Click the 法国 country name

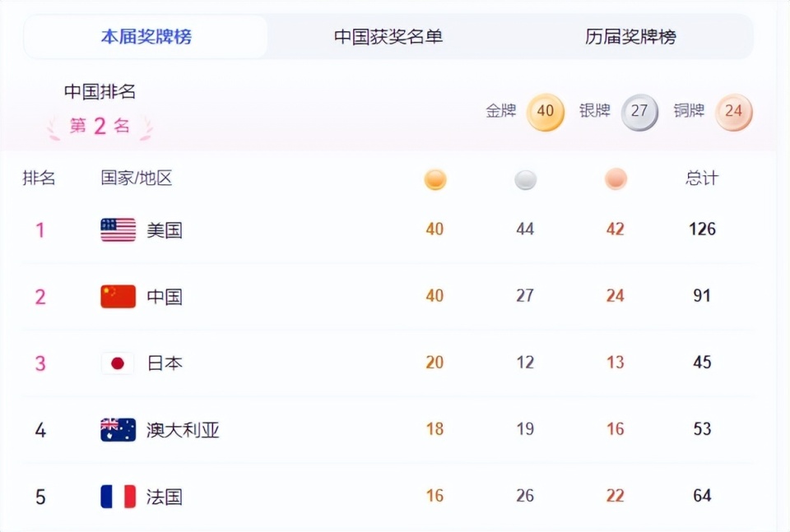(x=165, y=496)
